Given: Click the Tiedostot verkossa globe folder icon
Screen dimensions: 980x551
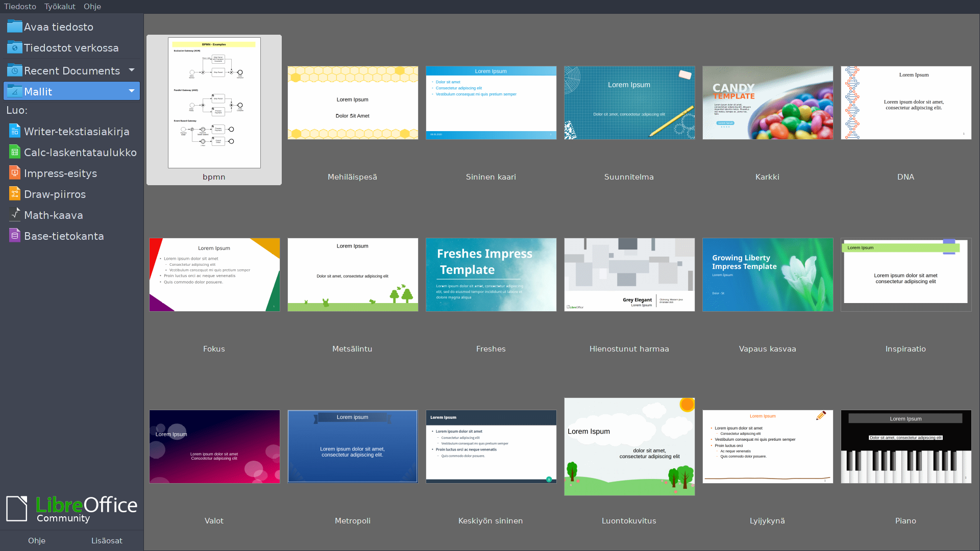Looking at the screenshot, I should point(14,47).
